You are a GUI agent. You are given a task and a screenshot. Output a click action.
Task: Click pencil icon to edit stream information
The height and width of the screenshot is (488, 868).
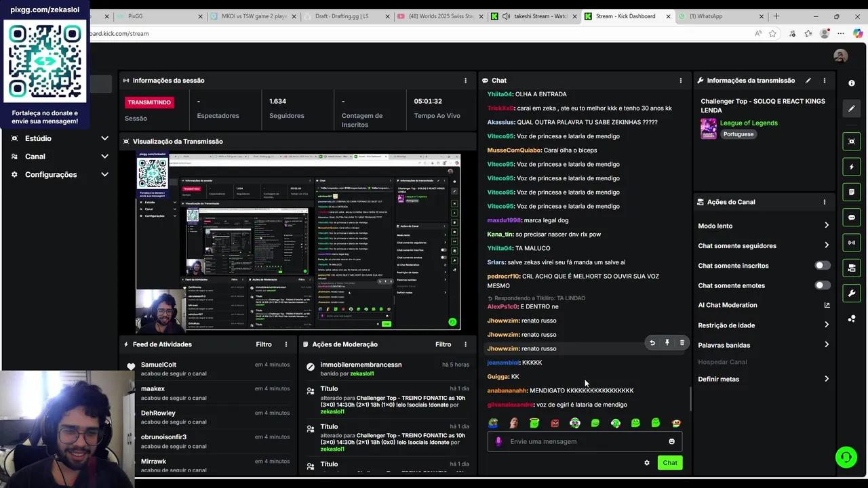click(808, 81)
